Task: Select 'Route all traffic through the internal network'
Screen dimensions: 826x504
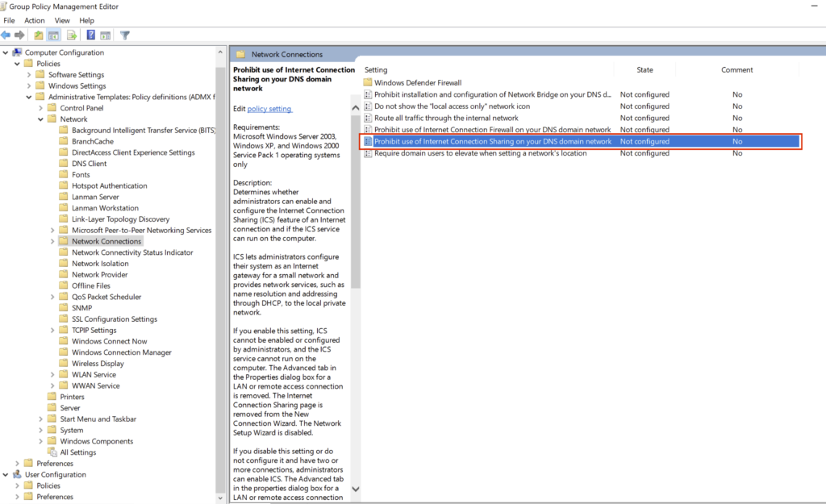Action: coord(446,118)
